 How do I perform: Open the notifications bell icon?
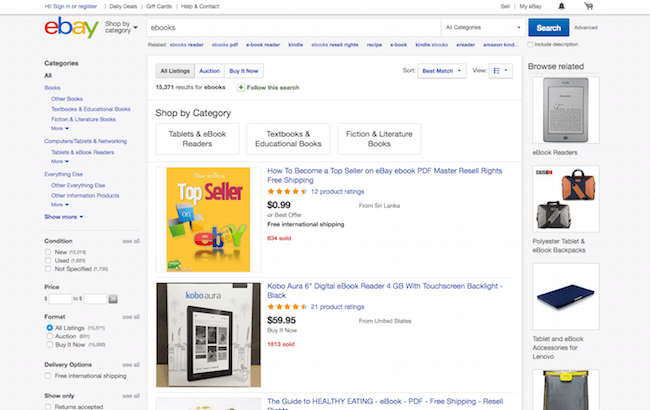[x=561, y=6]
